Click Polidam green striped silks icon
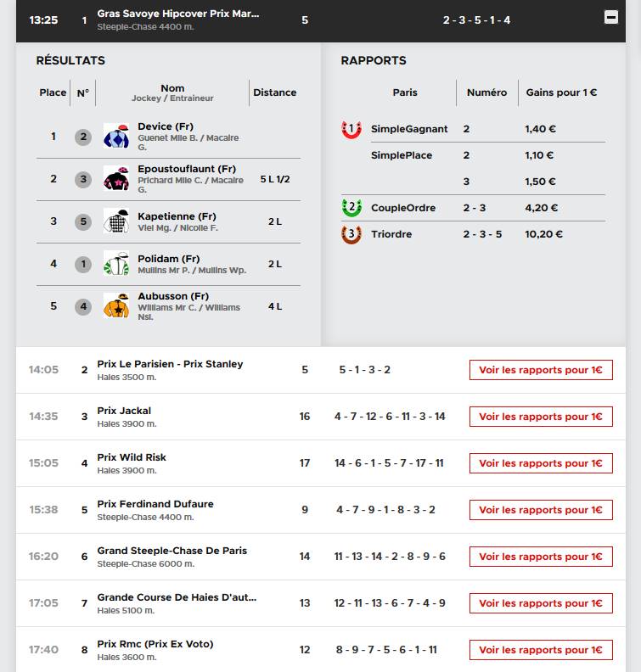This screenshot has height=672, width=641. pyautogui.click(x=116, y=264)
